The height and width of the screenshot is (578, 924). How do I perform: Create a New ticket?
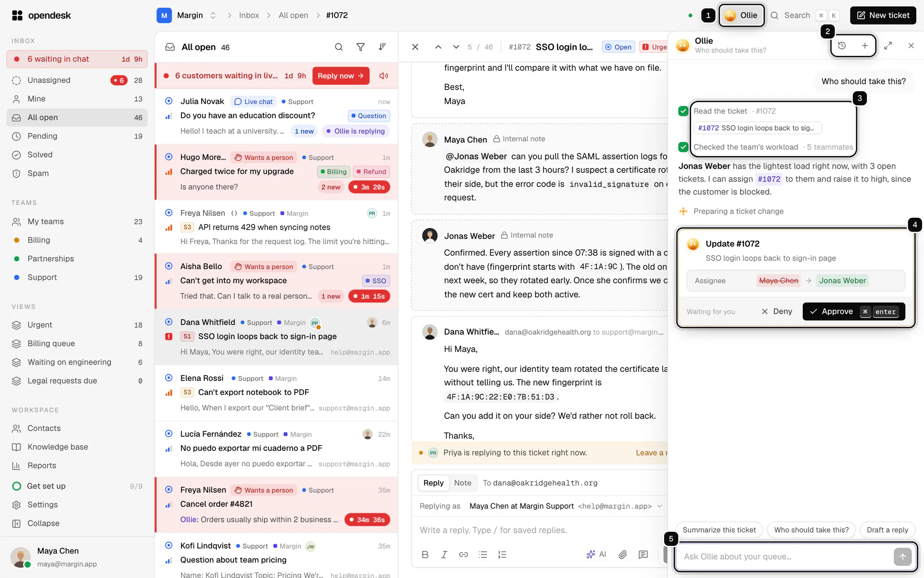pos(883,15)
